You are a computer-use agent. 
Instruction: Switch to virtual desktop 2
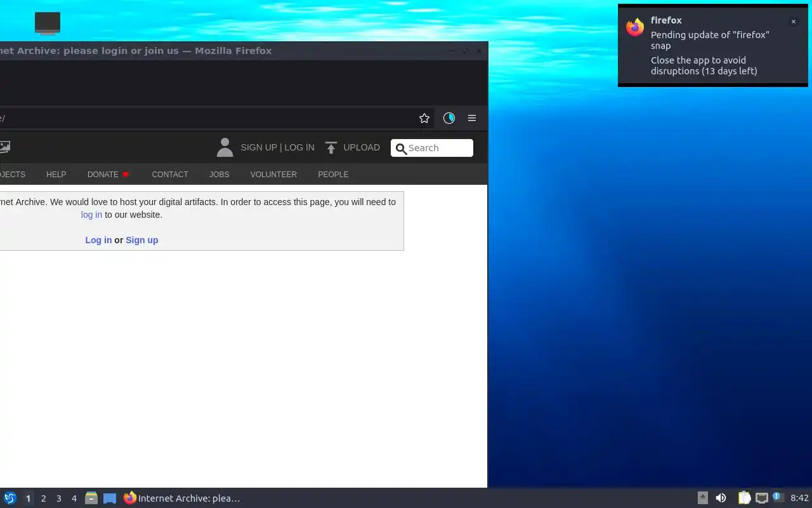[43, 498]
